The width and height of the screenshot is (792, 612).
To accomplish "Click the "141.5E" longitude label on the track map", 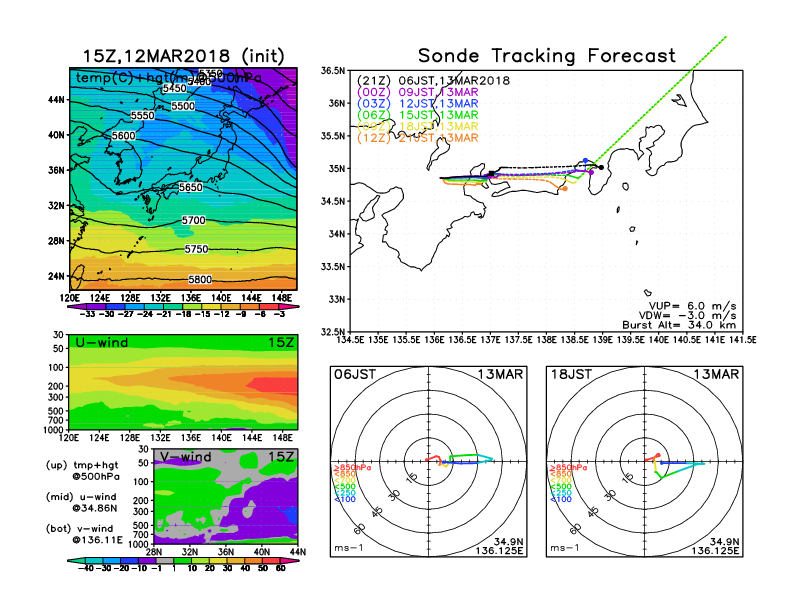I will pos(742,340).
